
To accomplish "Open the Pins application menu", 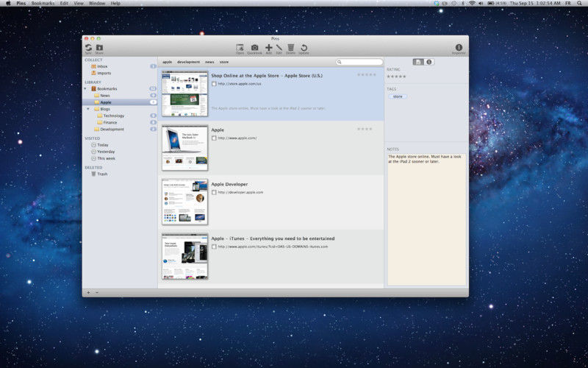I will click(x=21, y=4).
